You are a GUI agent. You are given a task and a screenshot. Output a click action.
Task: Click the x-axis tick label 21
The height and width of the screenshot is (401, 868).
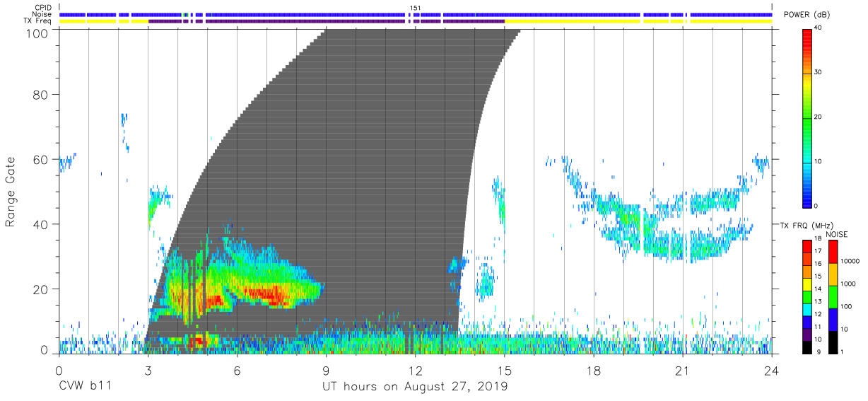(683, 371)
